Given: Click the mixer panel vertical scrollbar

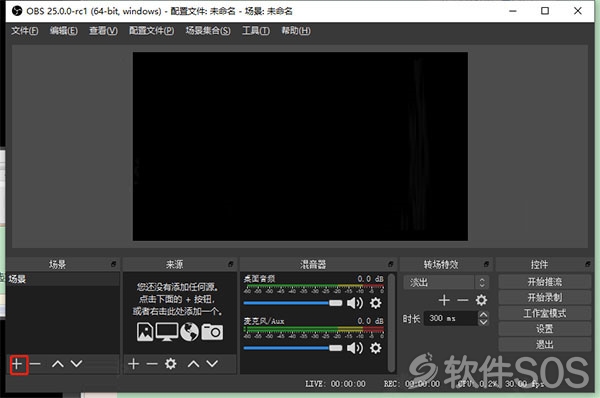Looking at the screenshot, I should click(x=391, y=323).
